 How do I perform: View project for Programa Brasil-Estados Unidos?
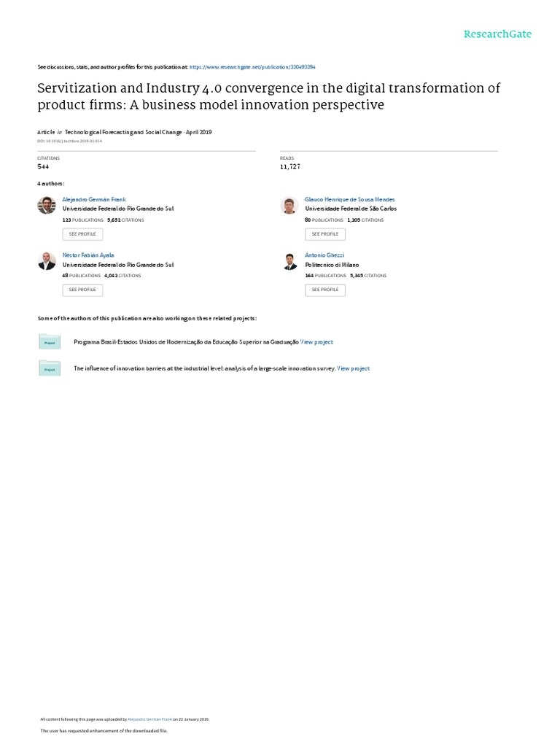pos(317,341)
